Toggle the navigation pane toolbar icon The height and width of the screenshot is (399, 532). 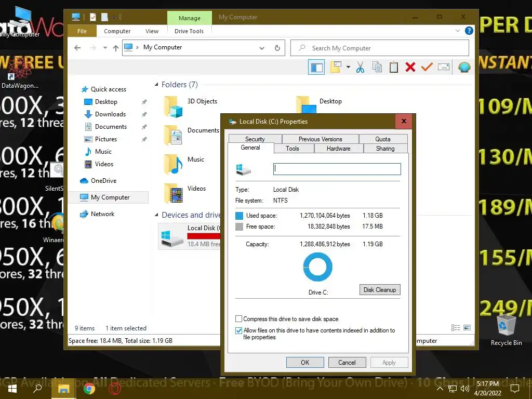pyautogui.click(x=316, y=67)
